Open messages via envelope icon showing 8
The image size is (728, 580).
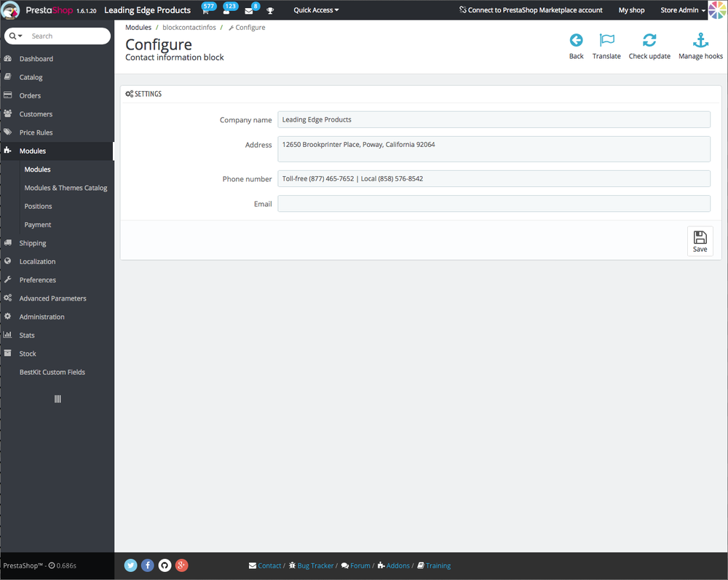(248, 10)
